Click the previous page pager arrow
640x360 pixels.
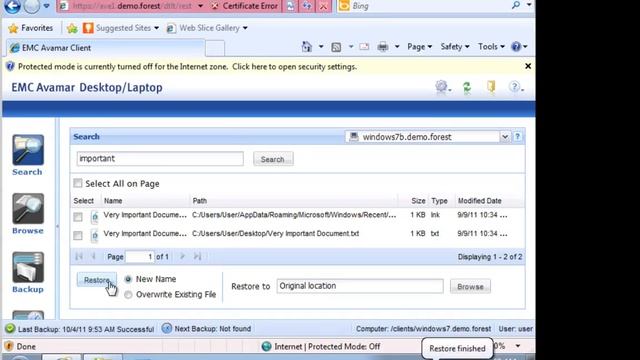click(x=93, y=256)
